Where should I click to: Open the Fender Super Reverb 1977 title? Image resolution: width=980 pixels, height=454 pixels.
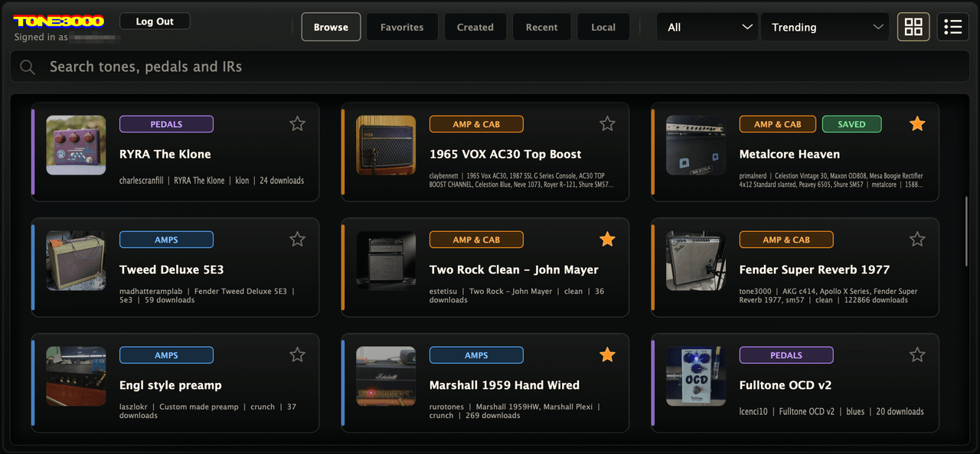815,269
